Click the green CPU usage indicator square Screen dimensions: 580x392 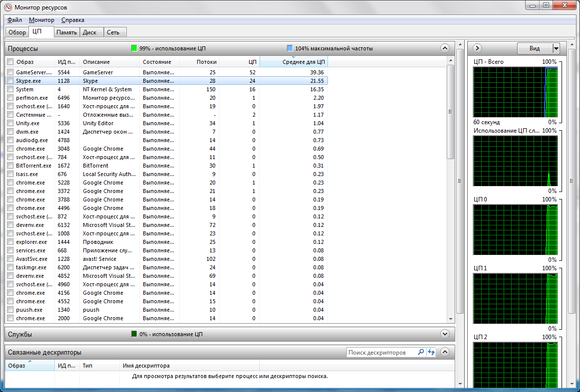click(x=134, y=48)
